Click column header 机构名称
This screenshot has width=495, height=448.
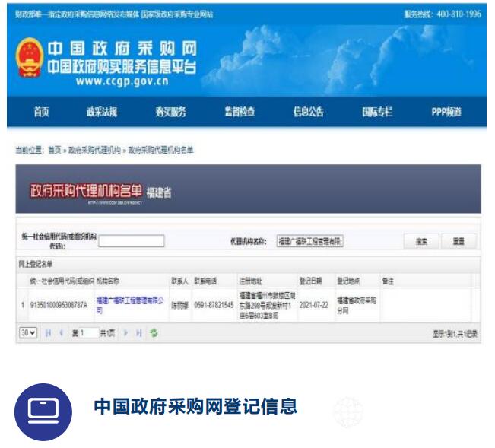[108, 281]
